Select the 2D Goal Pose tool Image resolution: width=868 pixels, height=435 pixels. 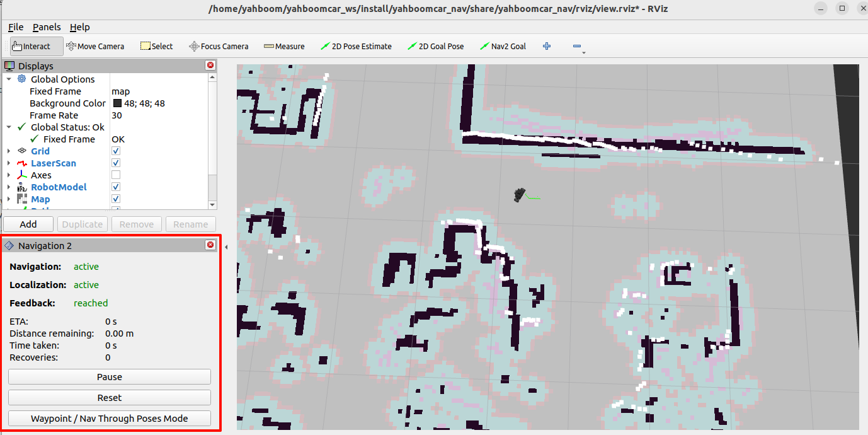[x=436, y=46]
